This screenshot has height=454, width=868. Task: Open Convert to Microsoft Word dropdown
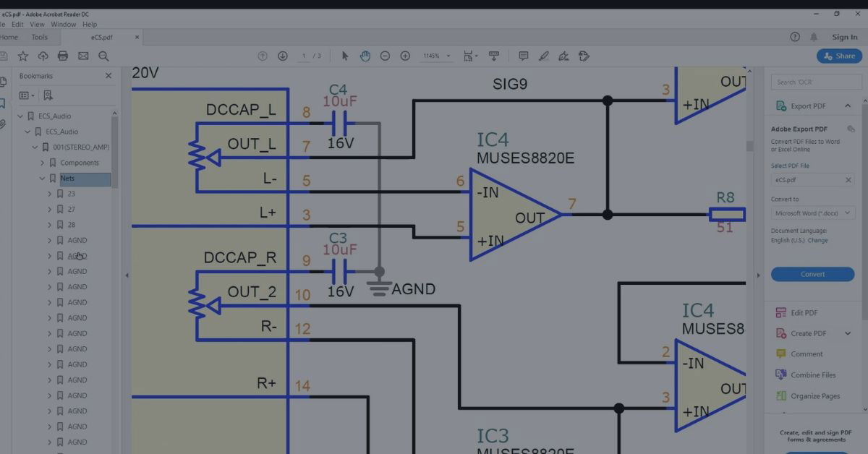pyautogui.click(x=812, y=213)
